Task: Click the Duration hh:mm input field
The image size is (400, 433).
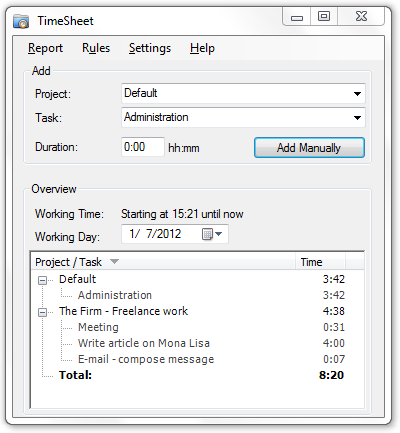Action: click(143, 147)
